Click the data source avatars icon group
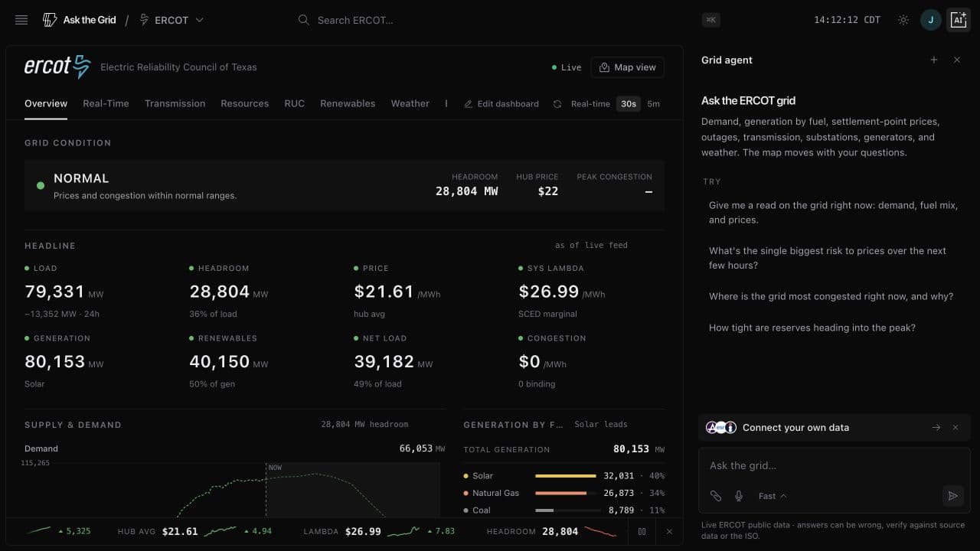The image size is (980, 551). pos(721,428)
